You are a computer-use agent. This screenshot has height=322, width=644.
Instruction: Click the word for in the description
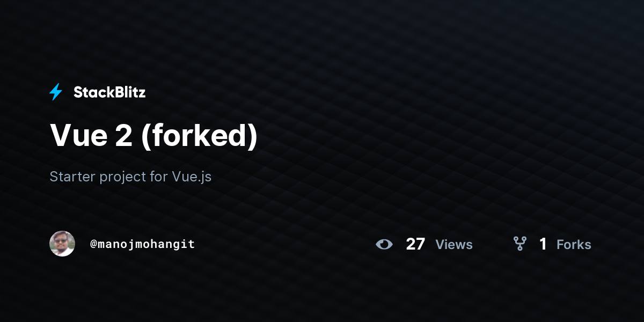tap(159, 177)
